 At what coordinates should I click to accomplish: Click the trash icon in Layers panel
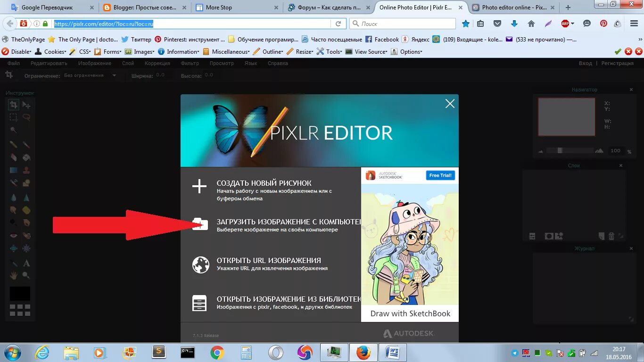(611, 236)
